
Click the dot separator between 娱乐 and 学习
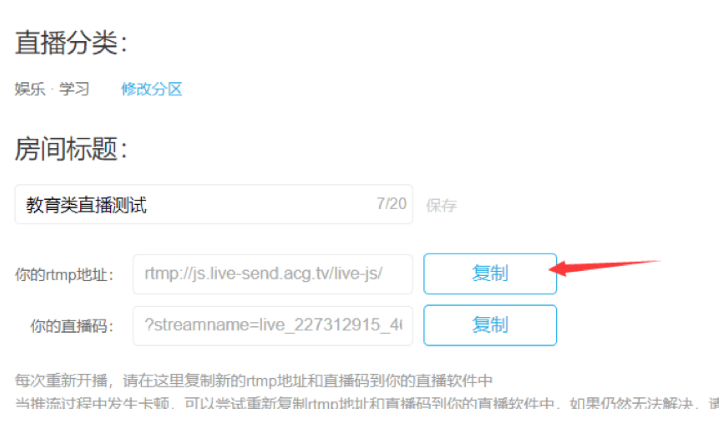click(x=52, y=89)
